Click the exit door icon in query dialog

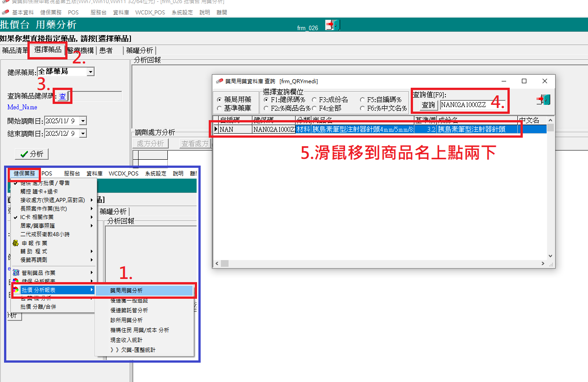(x=543, y=100)
